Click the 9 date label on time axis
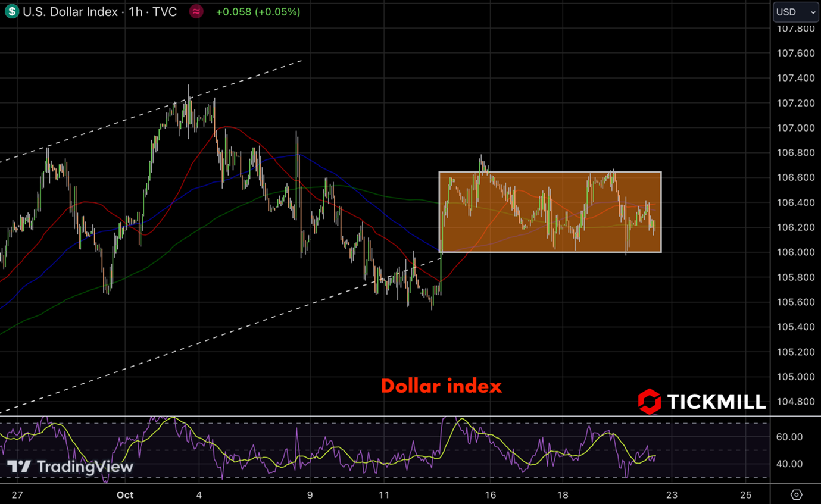 (310, 495)
